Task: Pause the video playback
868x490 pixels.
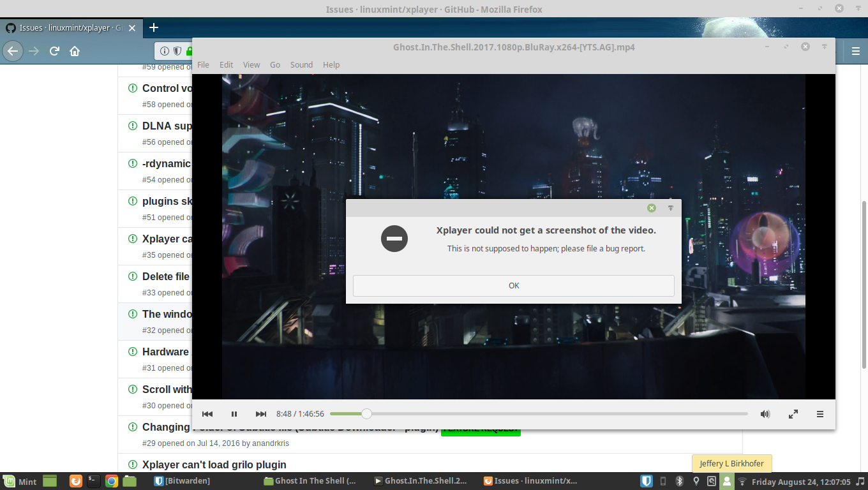Action: 234,413
